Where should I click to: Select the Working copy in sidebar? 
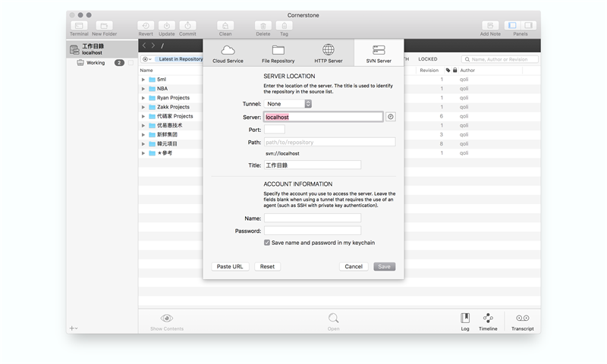[x=96, y=63]
